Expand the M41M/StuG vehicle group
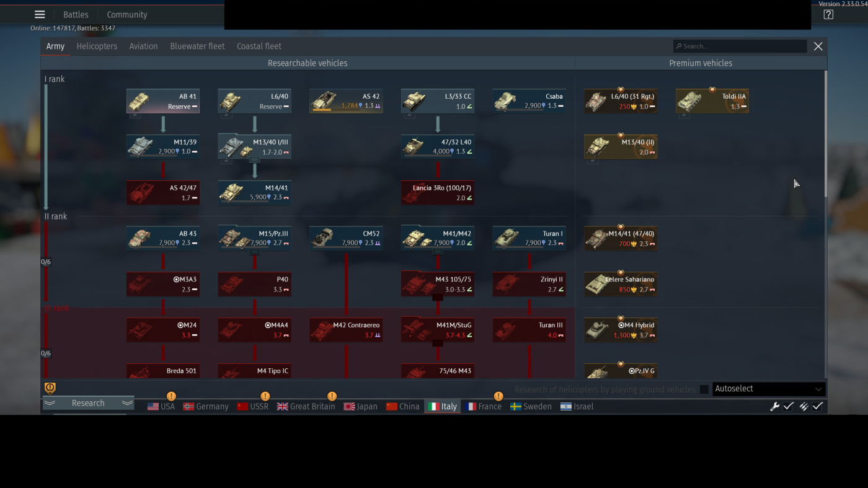The width and height of the screenshot is (868, 488). pos(438,330)
